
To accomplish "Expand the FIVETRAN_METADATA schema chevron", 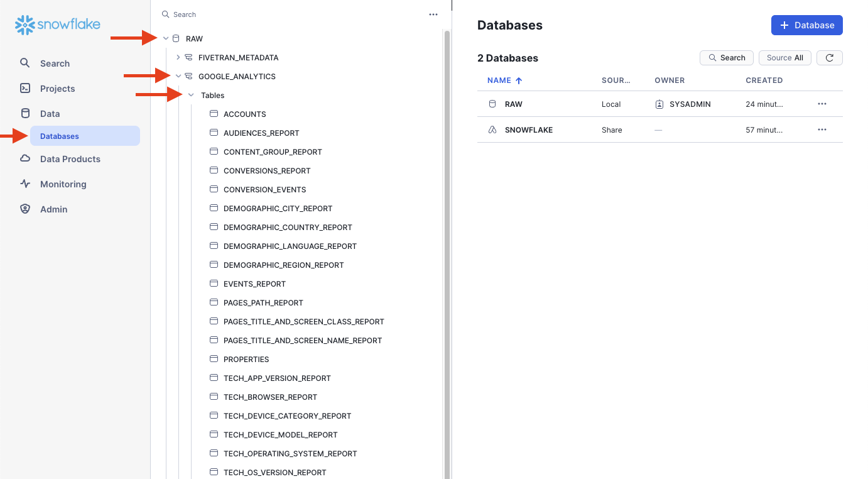I will pos(178,57).
